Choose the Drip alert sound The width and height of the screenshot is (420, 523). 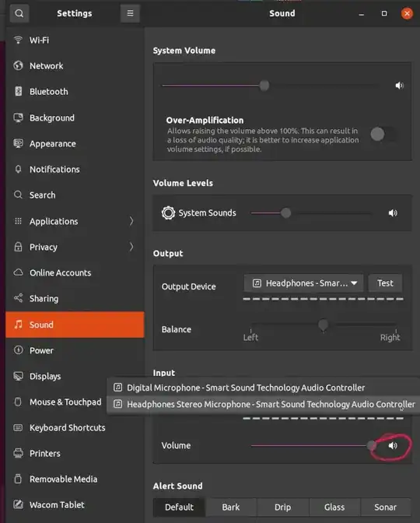(x=282, y=507)
